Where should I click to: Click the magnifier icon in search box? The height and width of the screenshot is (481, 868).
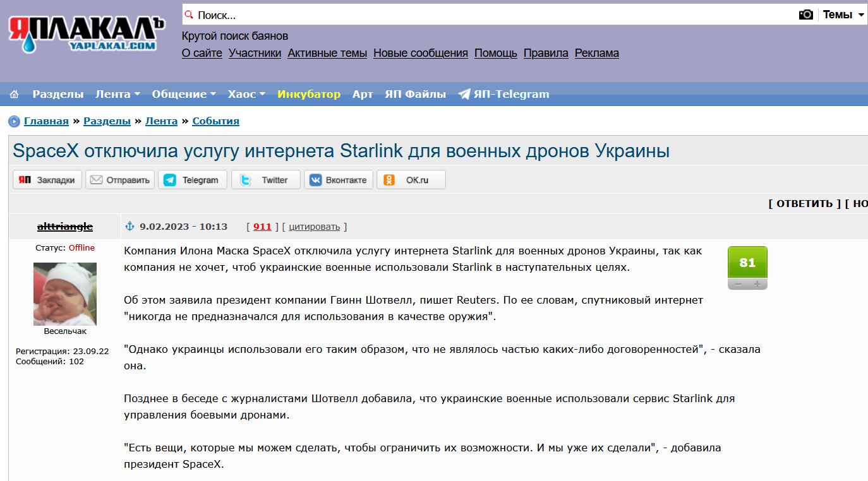click(x=188, y=15)
